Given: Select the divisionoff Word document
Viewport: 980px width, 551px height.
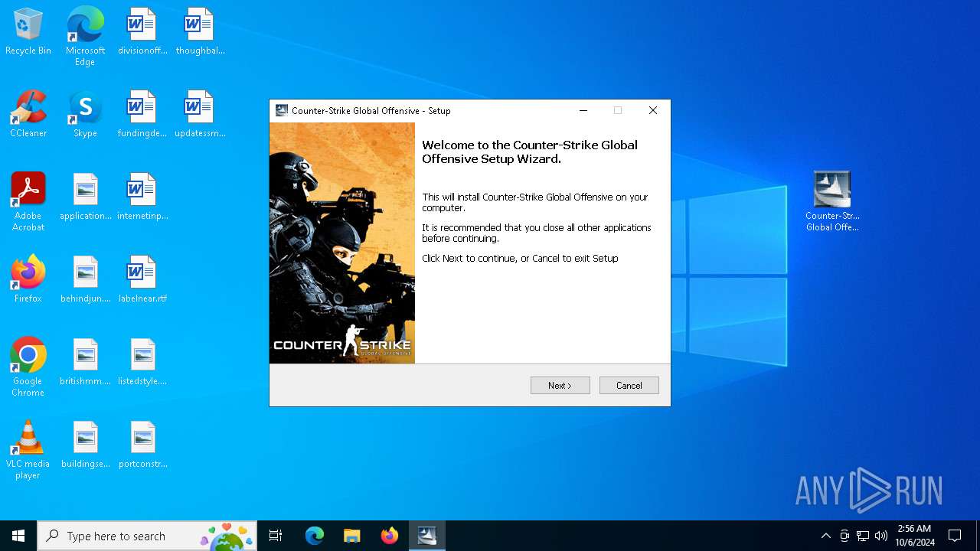Looking at the screenshot, I should pos(142,32).
